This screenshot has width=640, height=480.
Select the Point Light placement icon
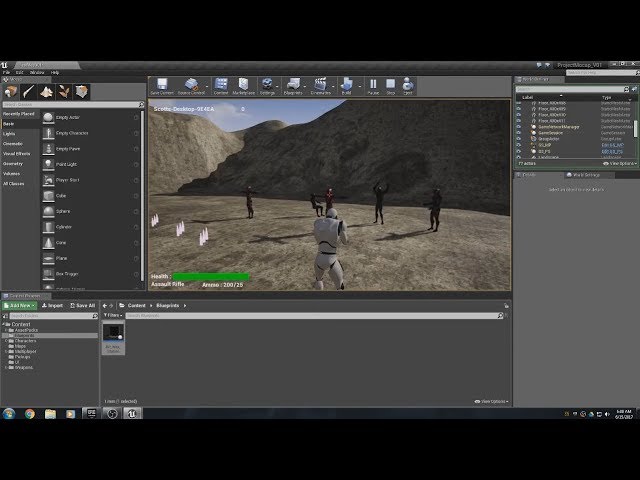[48, 164]
